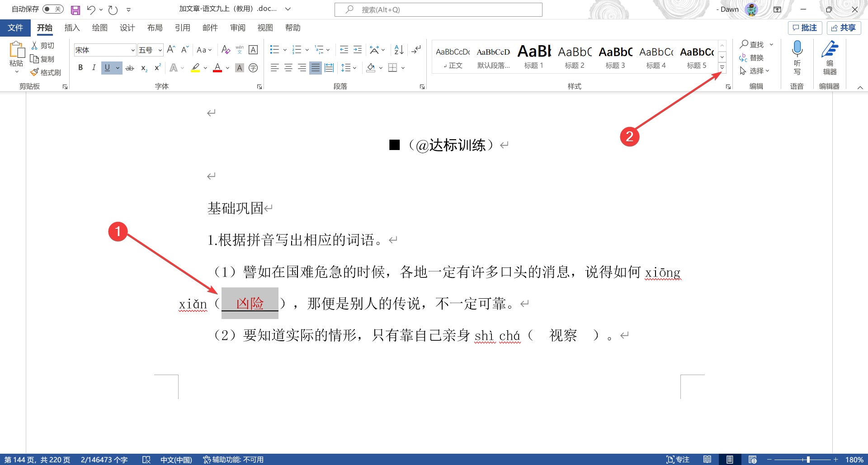Click the 共享 (Share) button
Image resolution: width=868 pixels, height=465 pixels.
844,28
